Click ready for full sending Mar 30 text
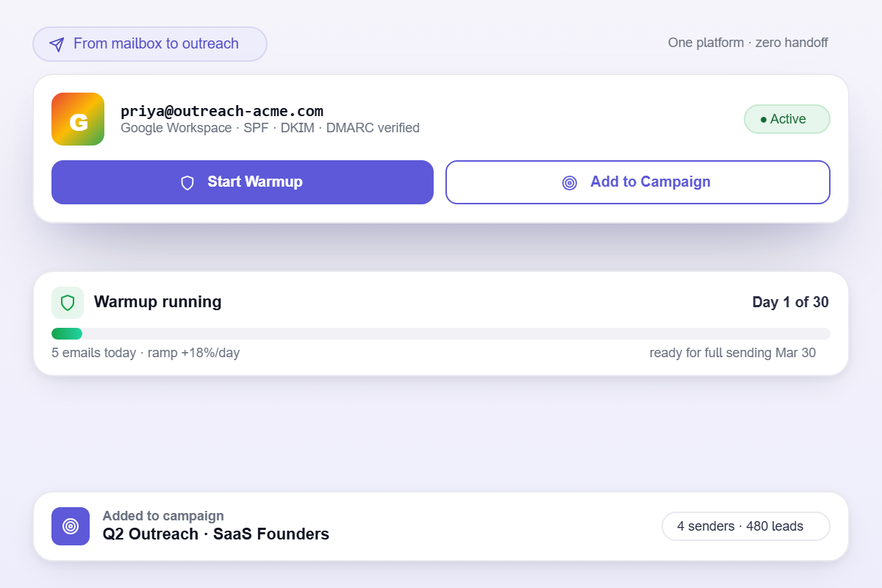 (x=733, y=353)
